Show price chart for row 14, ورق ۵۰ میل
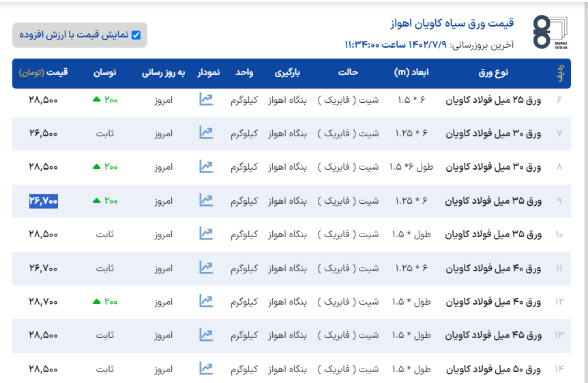Screen dimensions: 588x383 click(x=206, y=369)
